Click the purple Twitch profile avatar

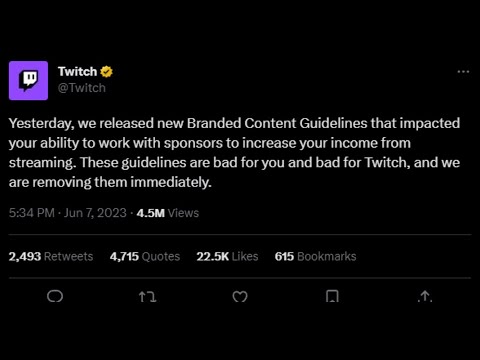pyautogui.click(x=28, y=80)
